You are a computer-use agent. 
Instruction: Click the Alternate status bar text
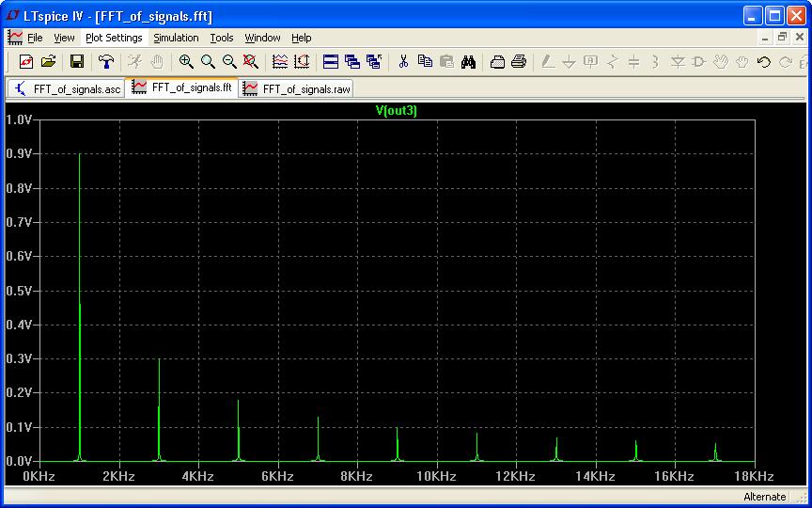click(x=764, y=497)
